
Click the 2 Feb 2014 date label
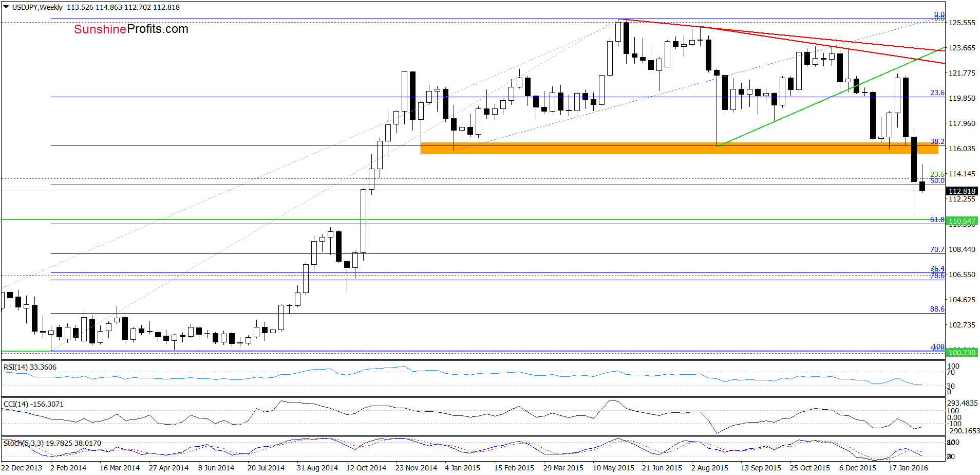coord(68,468)
